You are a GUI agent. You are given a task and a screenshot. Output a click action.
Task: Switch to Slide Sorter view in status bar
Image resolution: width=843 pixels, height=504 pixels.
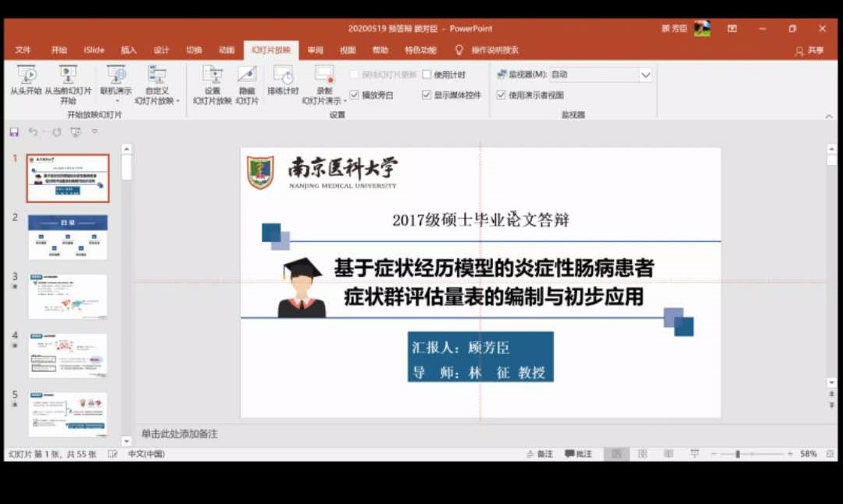pos(642,454)
